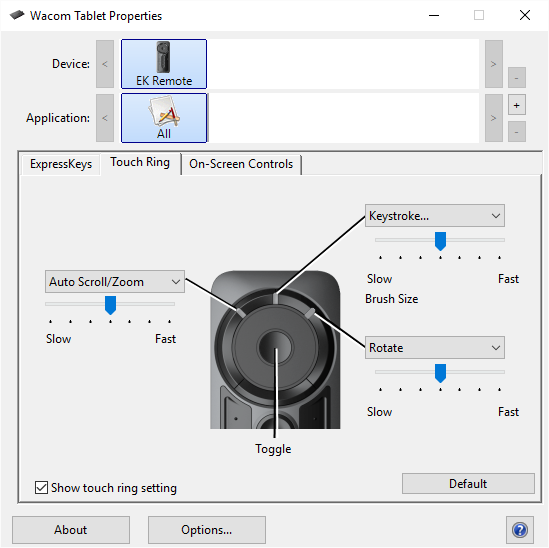Minimize the Wacom Tablet Properties window

click(x=434, y=15)
